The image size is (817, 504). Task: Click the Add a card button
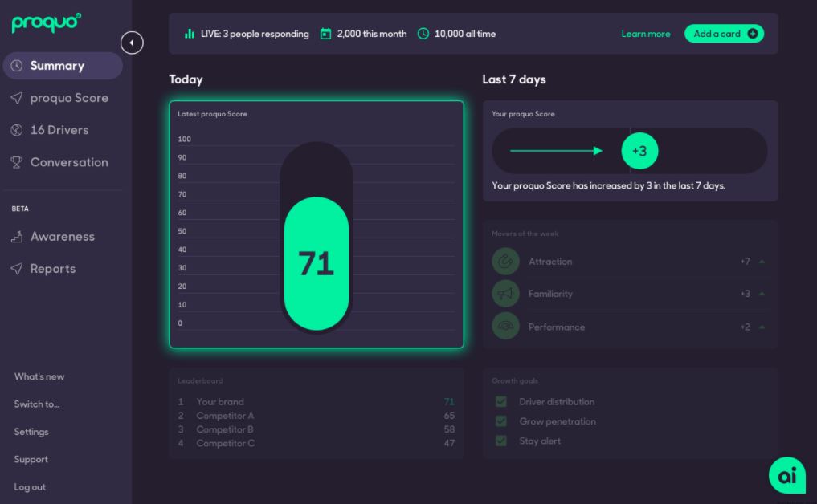coord(724,34)
